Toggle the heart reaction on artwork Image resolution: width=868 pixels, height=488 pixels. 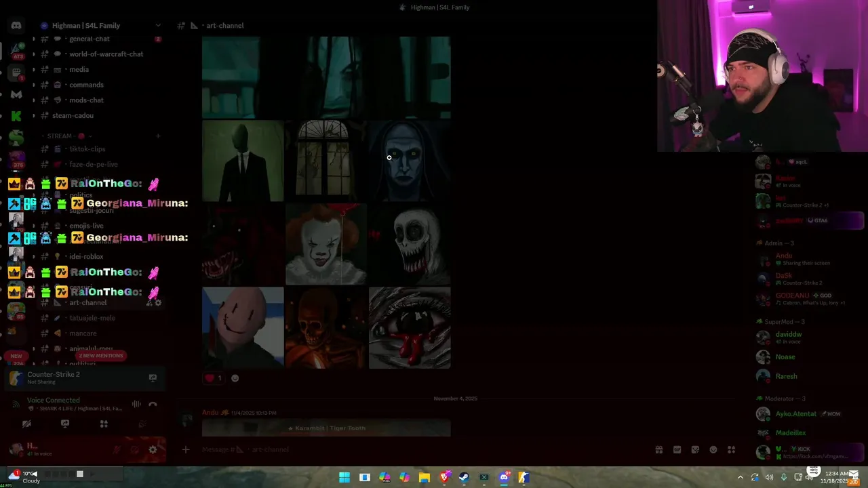214,378
